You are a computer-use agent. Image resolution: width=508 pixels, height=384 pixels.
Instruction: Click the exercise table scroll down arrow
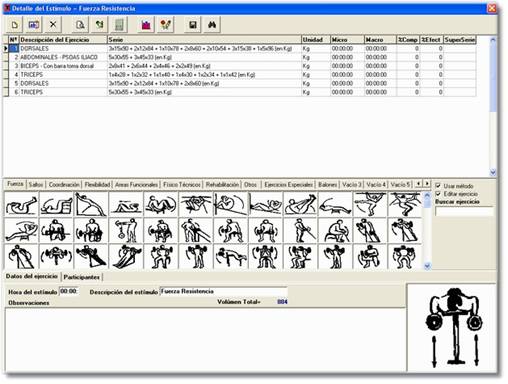(x=493, y=172)
